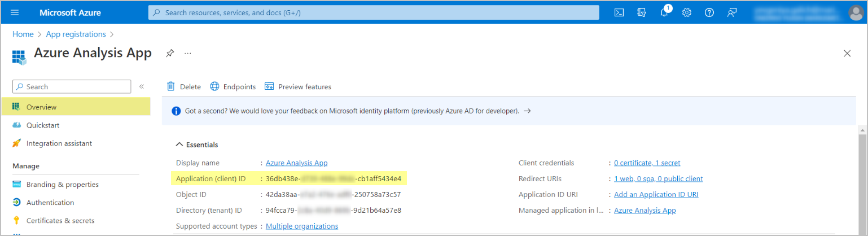Open Preview features
This screenshot has width=868, height=236.
tap(297, 86)
